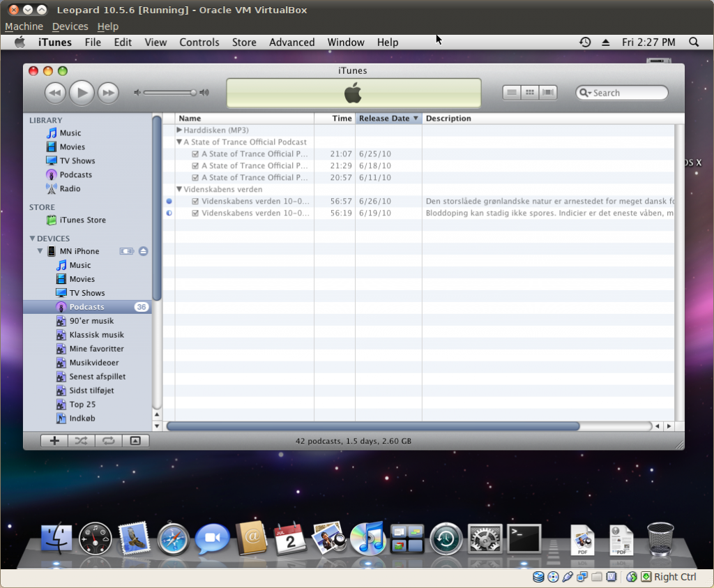The image size is (714, 588).
Task: Open the VirtualBox Devices menu
Action: pos(70,27)
